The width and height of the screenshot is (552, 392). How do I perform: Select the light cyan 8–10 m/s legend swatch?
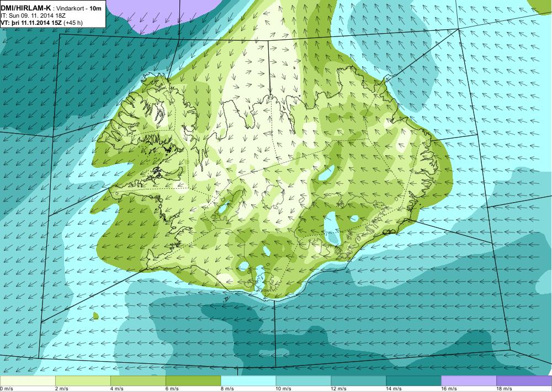click(248, 381)
